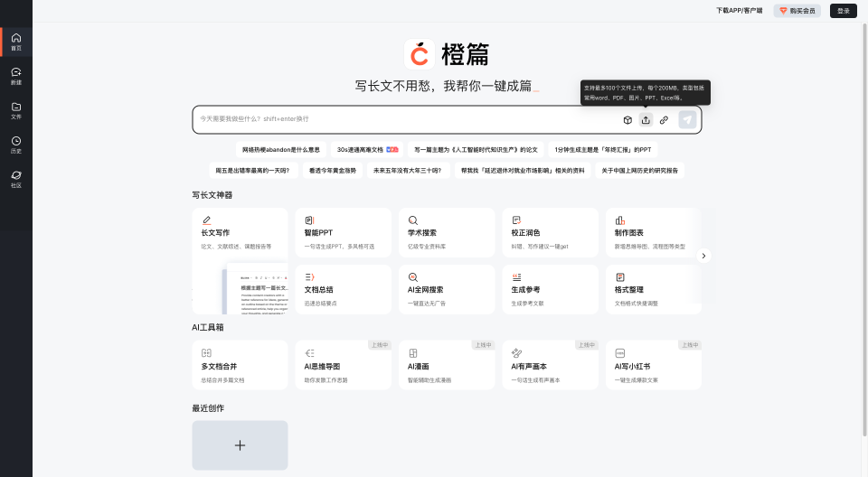Viewport: 868px width, 477px height.
Task: Open the 文档总结 card title
Action: click(319, 289)
